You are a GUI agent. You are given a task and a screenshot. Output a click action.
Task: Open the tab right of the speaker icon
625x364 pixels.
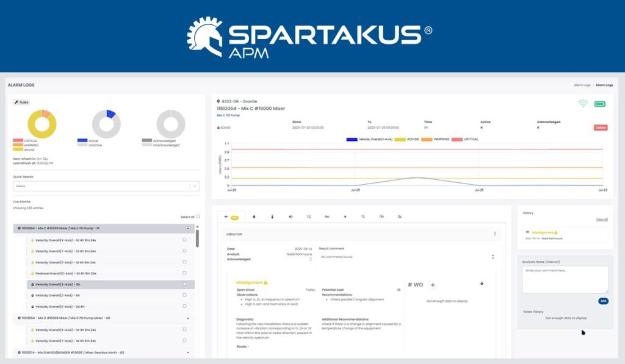tap(308, 217)
